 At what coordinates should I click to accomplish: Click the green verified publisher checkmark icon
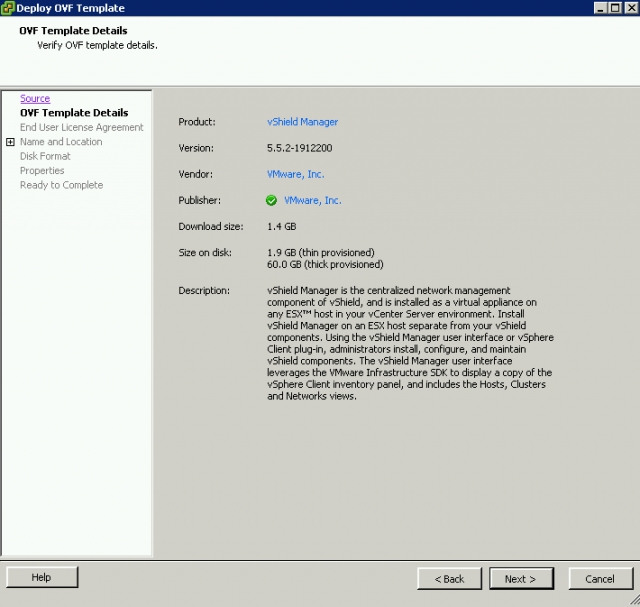(x=272, y=200)
